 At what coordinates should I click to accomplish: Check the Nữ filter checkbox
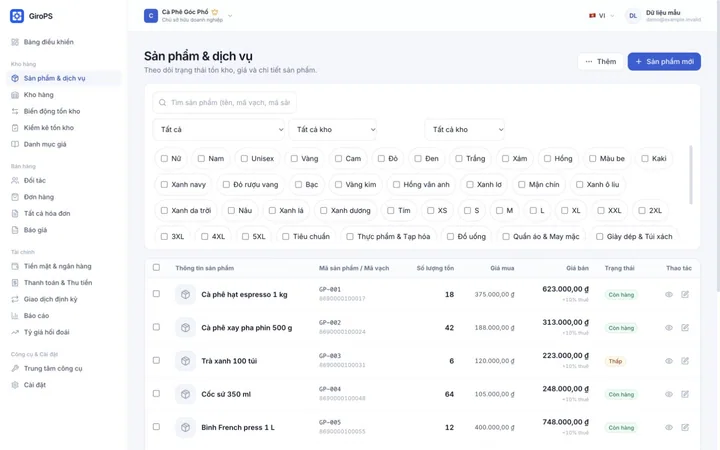pyautogui.click(x=164, y=159)
